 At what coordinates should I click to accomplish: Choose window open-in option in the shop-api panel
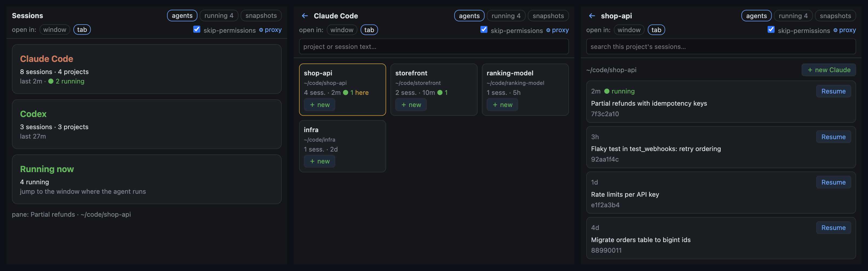click(x=629, y=30)
